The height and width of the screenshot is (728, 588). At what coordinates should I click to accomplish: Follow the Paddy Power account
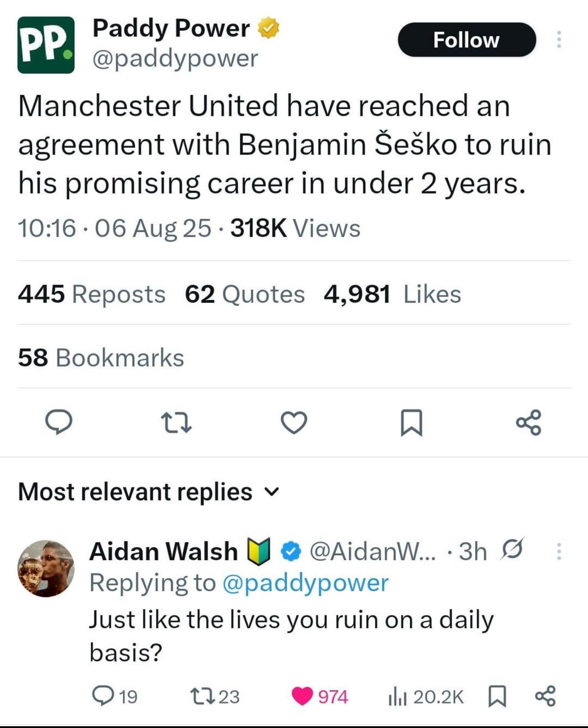pyautogui.click(x=466, y=40)
